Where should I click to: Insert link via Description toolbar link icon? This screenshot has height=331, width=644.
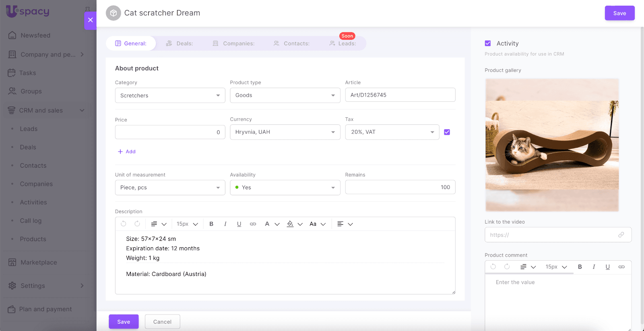[x=253, y=224]
